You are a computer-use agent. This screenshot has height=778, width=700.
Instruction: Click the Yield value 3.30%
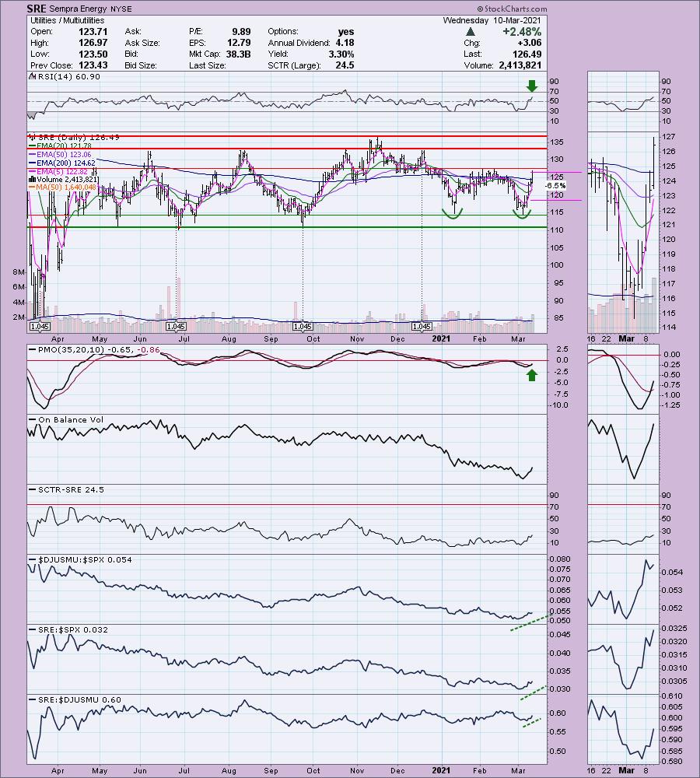click(x=341, y=54)
